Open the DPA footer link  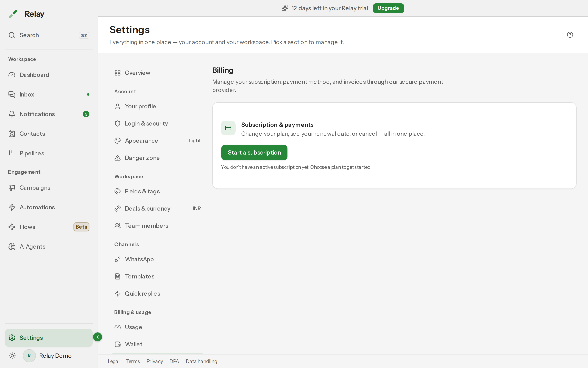tap(174, 361)
